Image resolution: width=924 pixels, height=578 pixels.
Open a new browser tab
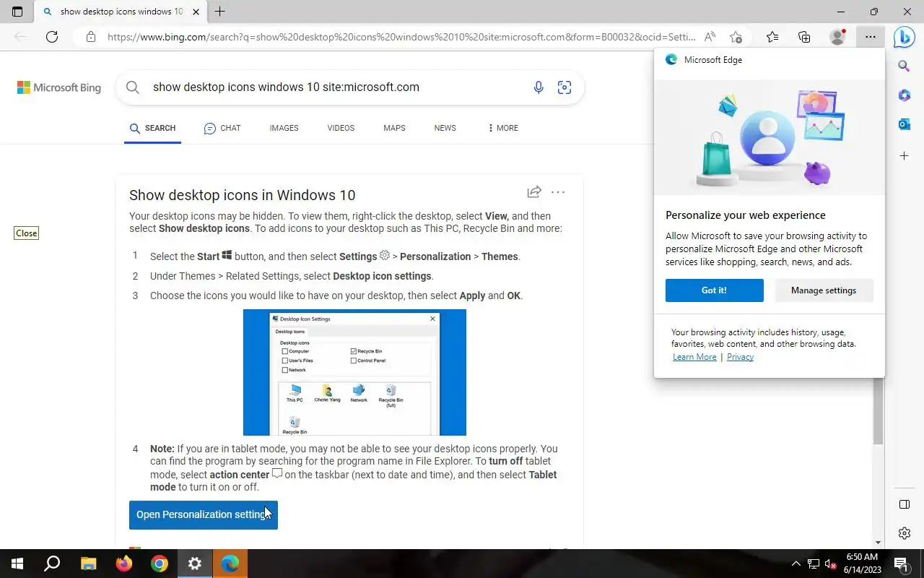220,12
